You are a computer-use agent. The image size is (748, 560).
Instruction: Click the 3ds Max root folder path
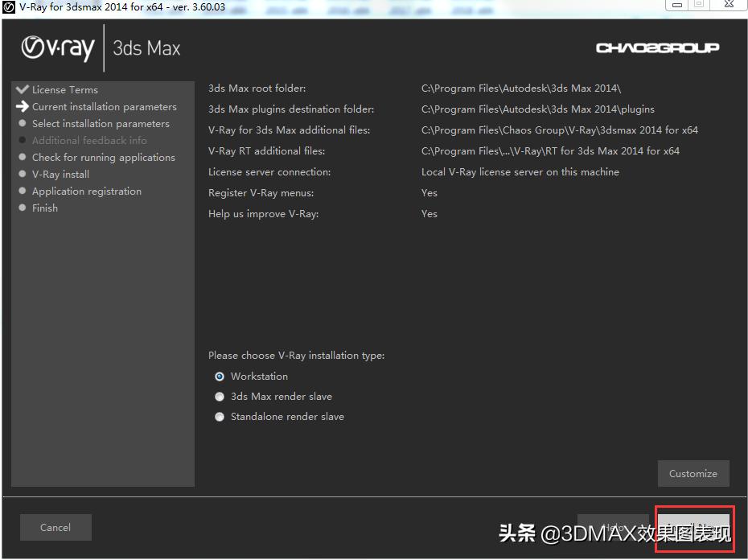point(521,89)
